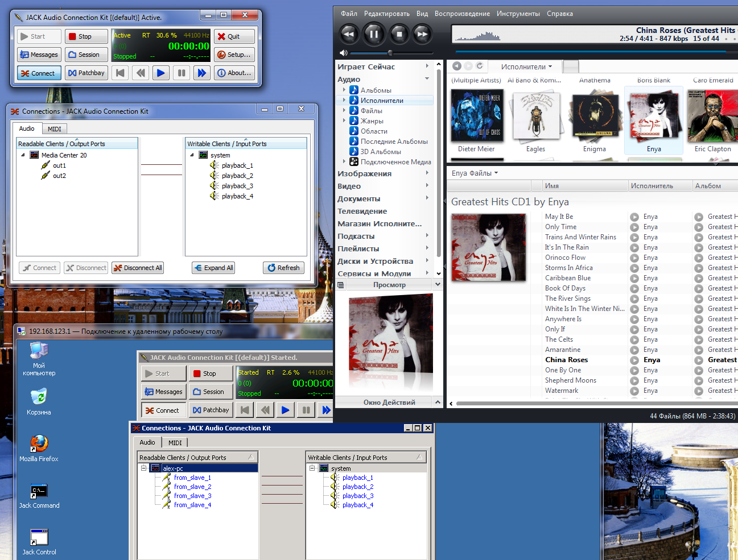Skip to next track in media player
Viewport: 738px width, 560px height.
(x=422, y=34)
